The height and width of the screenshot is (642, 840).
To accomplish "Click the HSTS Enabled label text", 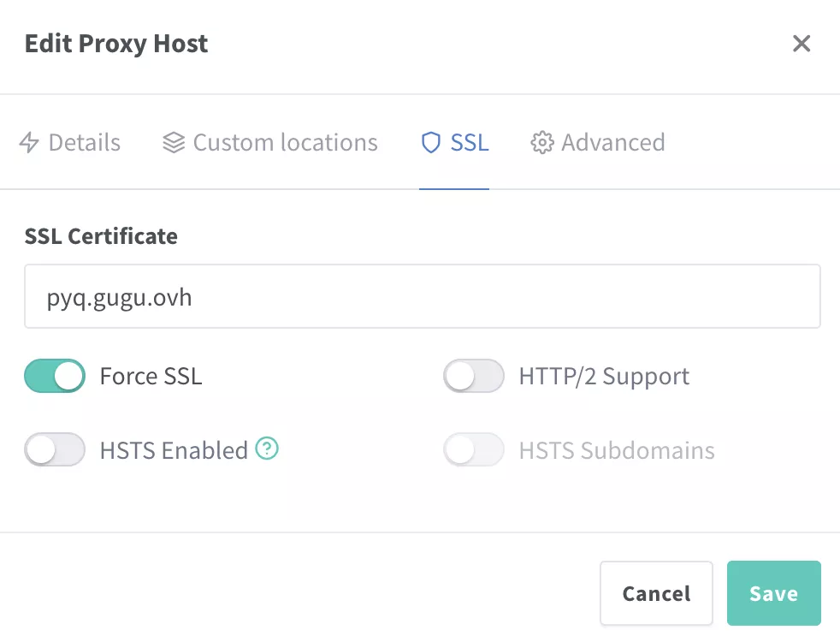I will (174, 450).
